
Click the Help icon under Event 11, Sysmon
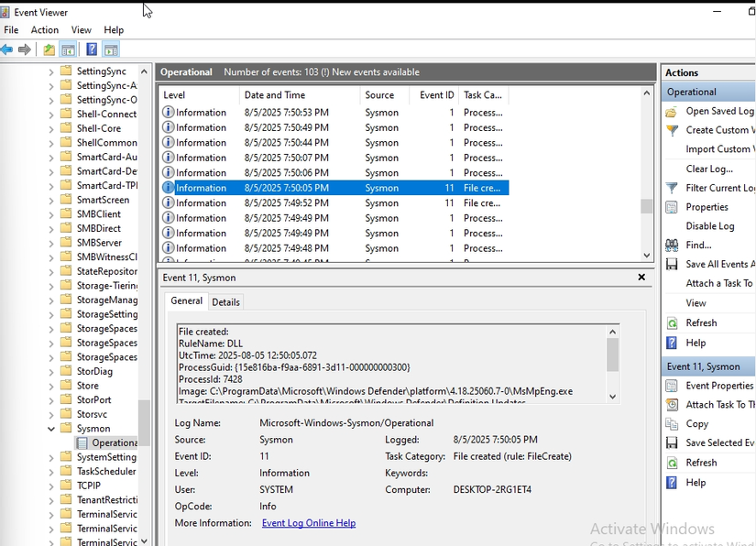pos(672,483)
